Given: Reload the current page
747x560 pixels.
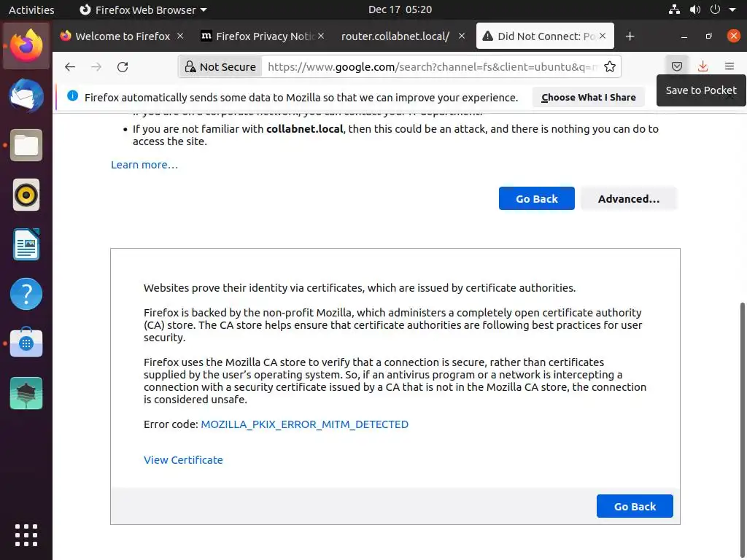Looking at the screenshot, I should pyautogui.click(x=123, y=66).
